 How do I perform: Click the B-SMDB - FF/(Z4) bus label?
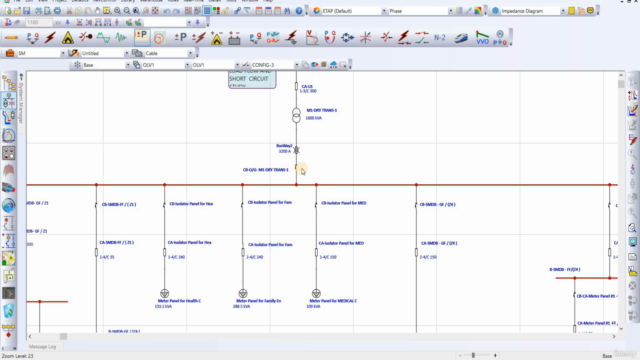pos(565,269)
